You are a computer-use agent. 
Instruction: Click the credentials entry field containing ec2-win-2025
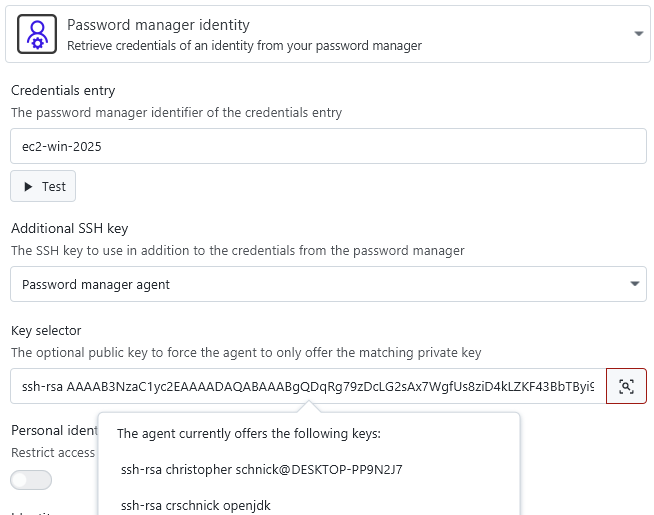pos(328,146)
